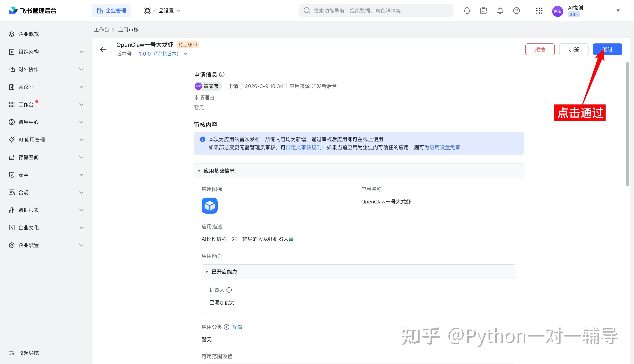Click the red 拒绝 reject button

(x=540, y=49)
